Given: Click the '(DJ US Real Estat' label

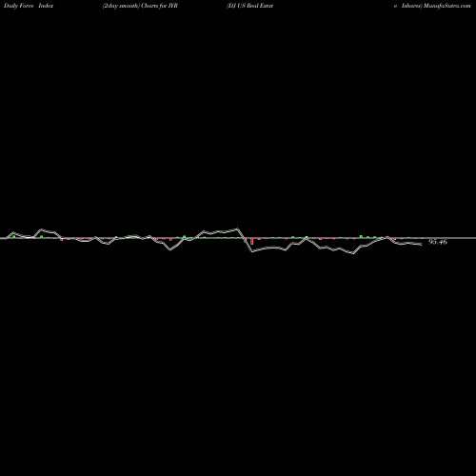Looking at the screenshot, I should (249, 6).
